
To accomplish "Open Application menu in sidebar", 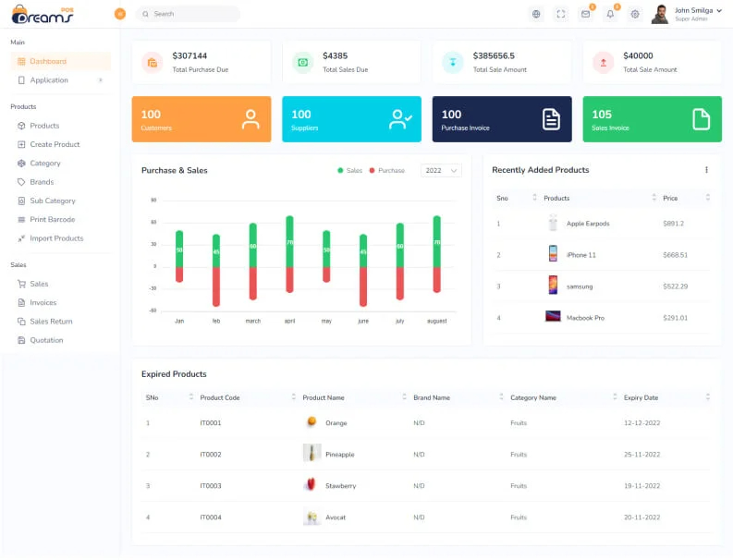I will pos(61,79).
